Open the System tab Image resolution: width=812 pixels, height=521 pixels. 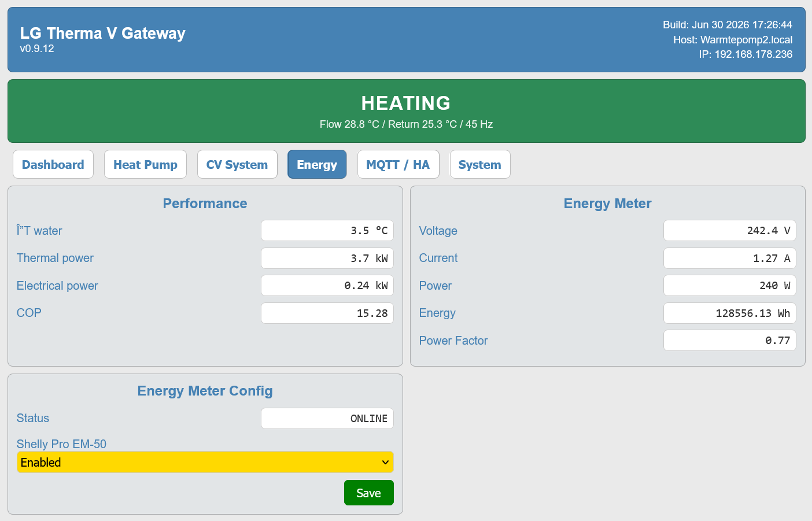point(480,164)
